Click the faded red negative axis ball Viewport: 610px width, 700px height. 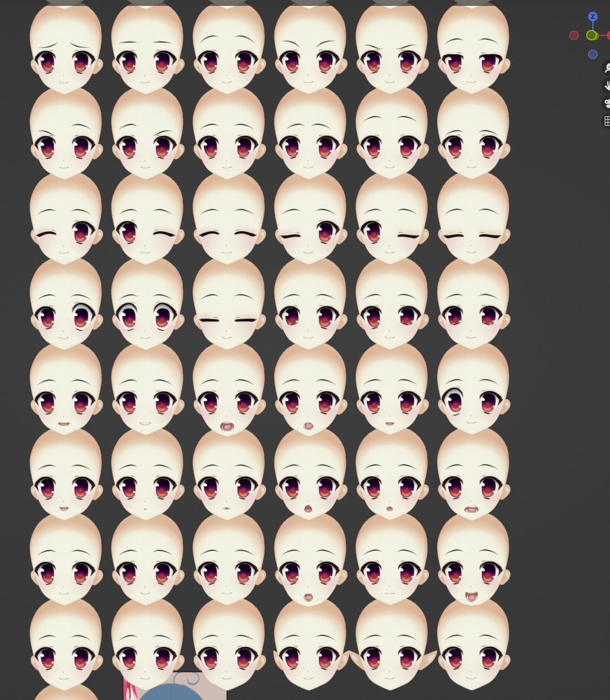[x=574, y=35]
